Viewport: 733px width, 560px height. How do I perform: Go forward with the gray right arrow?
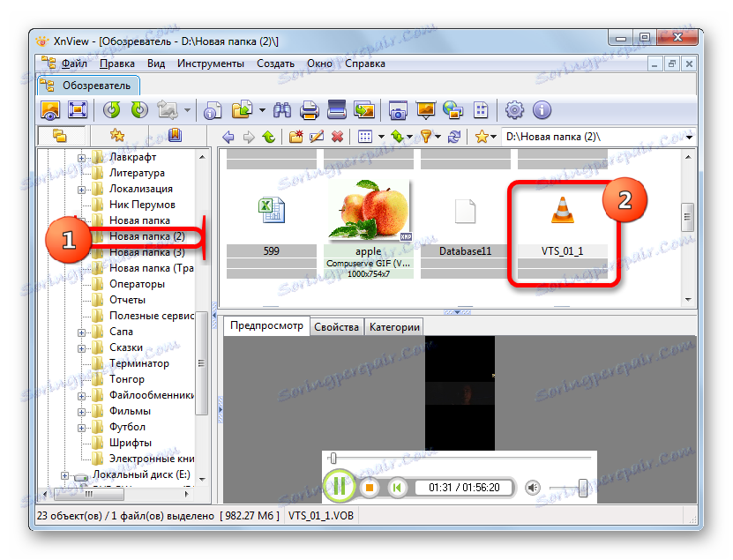249,137
